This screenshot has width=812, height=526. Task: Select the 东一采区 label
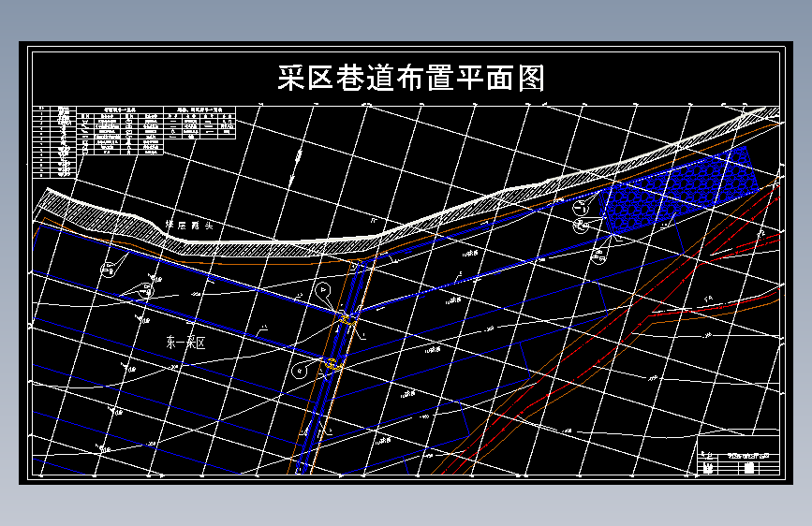186,343
